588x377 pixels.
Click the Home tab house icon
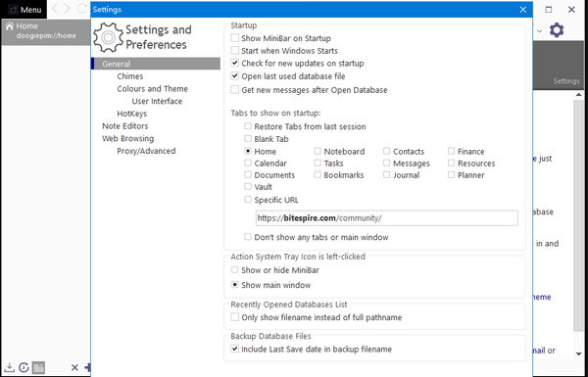click(10, 26)
